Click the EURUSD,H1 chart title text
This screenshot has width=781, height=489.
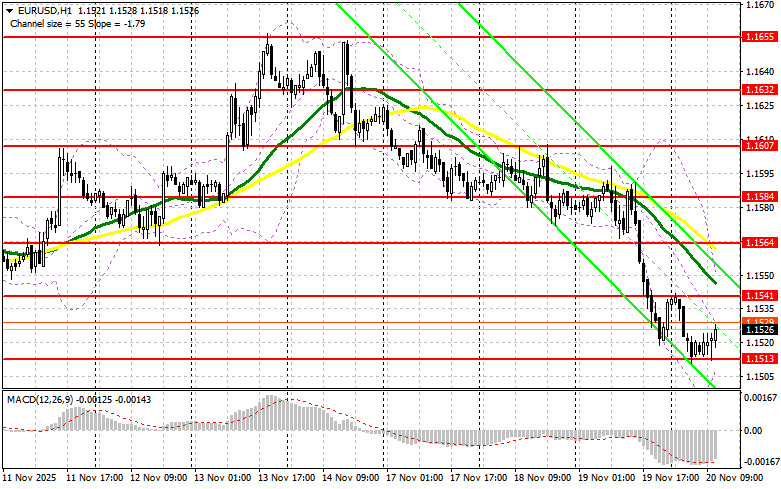click(x=44, y=10)
